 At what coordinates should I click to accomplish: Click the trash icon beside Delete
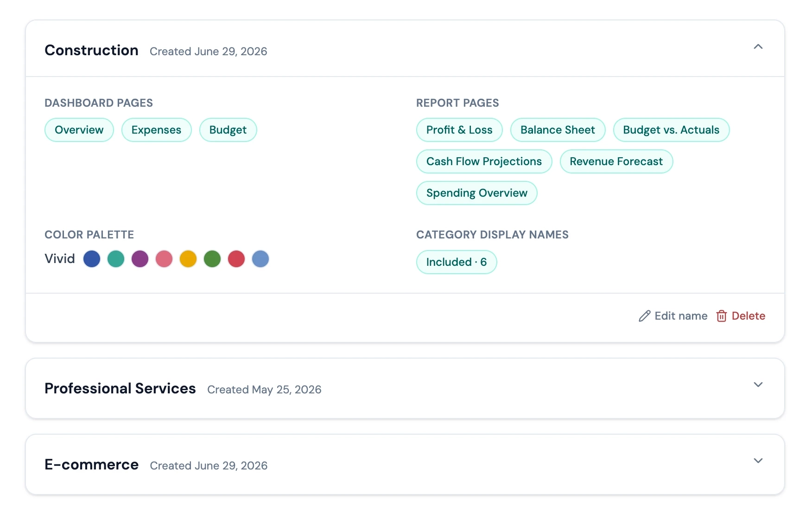pos(721,316)
